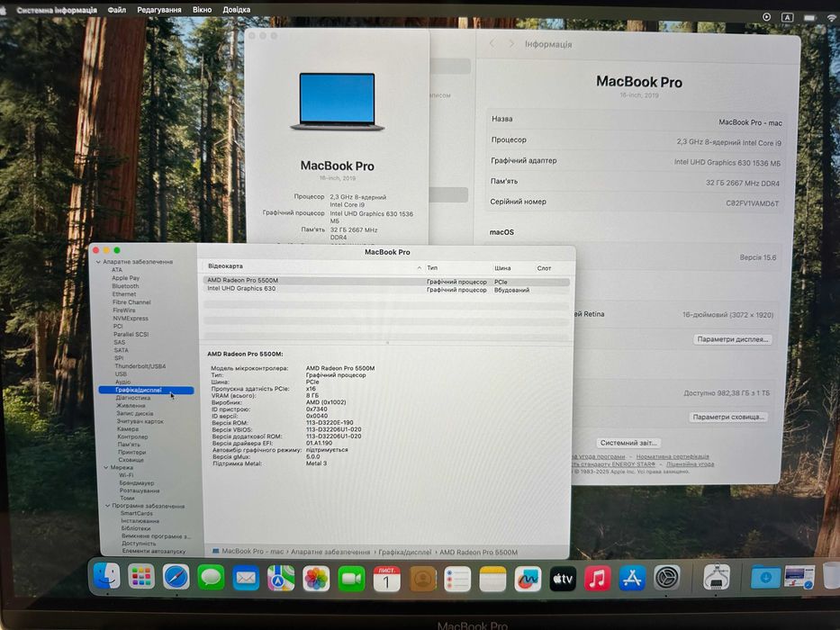
Task: Select NVMExpress in the sidebar
Action: 131,319
